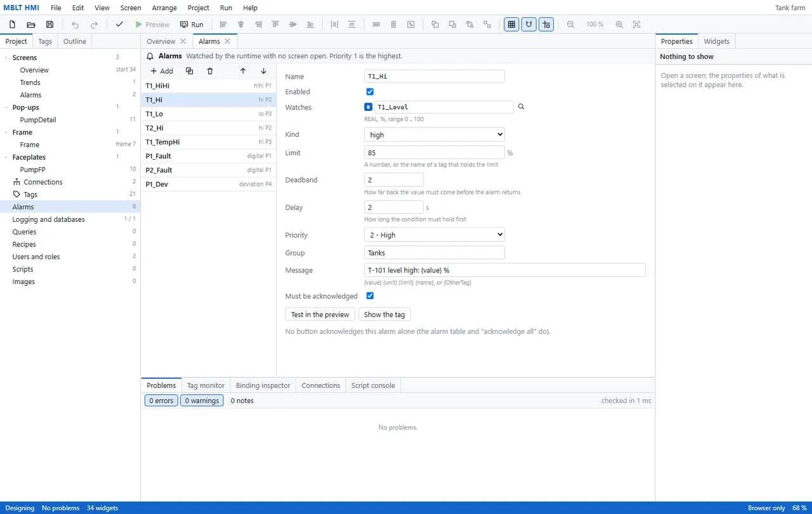Click Test in the preview button
This screenshot has height=514, width=812.
tap(320, 314)
